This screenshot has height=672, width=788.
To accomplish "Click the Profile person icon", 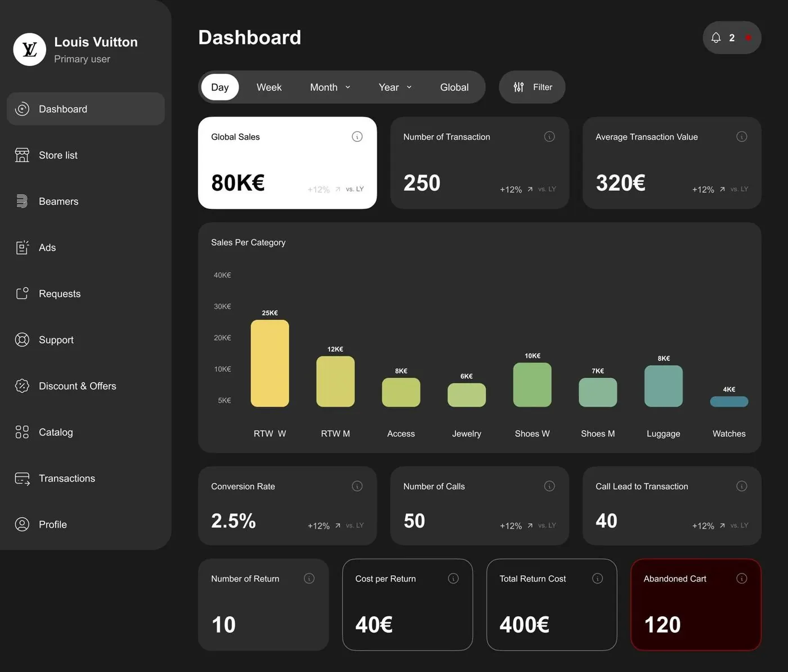I will [22, 524].
